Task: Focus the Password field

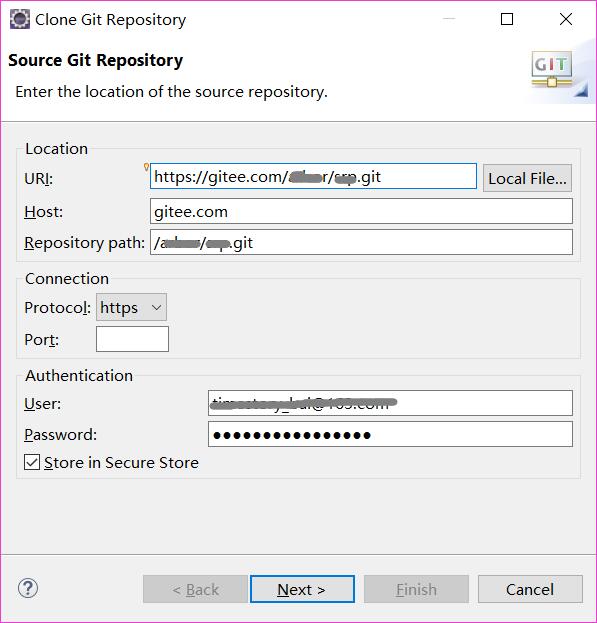Action: click(x=390, y=434)
